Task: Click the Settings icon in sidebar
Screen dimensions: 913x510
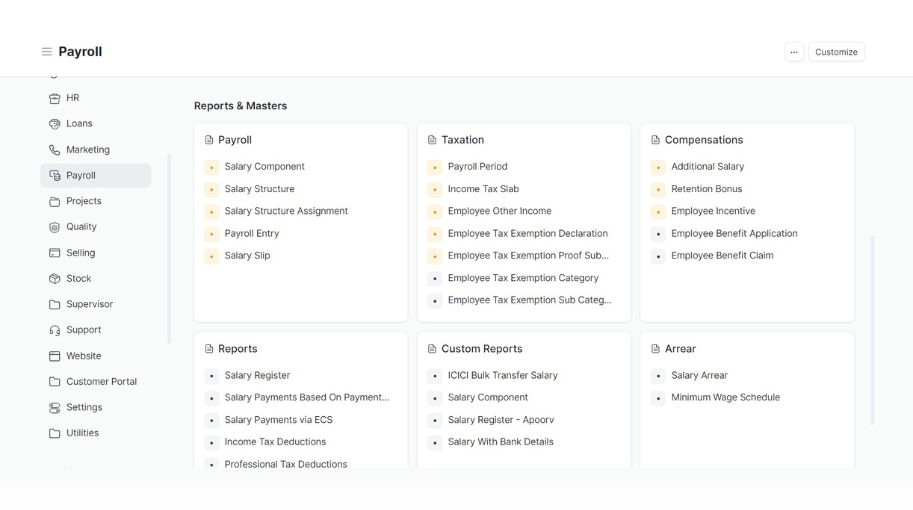Action: [x=55, y=408]
